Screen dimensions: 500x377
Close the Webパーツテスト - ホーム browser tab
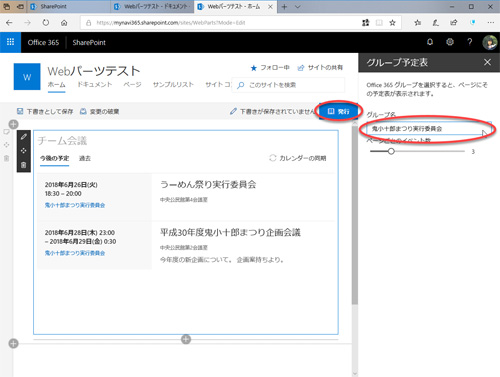[x=270, y=7]
